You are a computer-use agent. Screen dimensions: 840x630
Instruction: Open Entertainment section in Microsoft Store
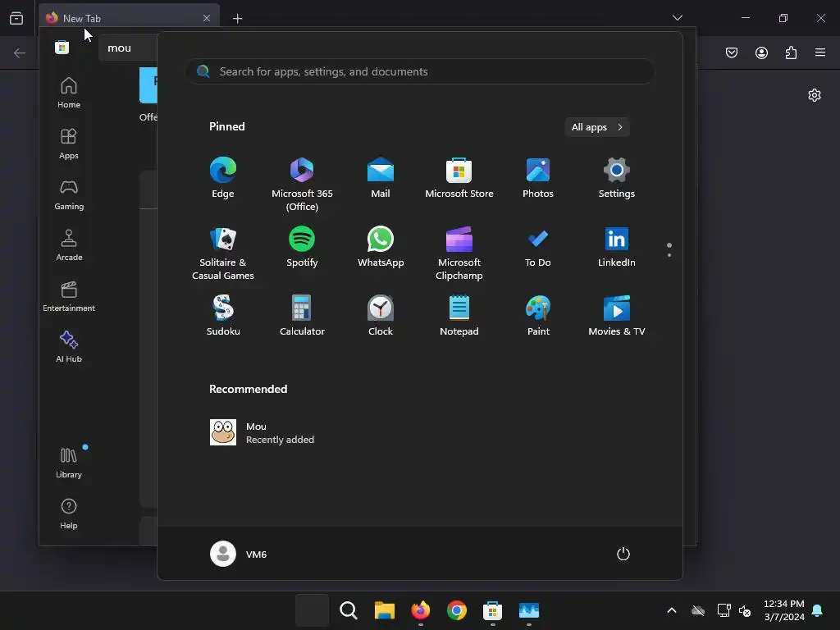(x=69, y=296)
